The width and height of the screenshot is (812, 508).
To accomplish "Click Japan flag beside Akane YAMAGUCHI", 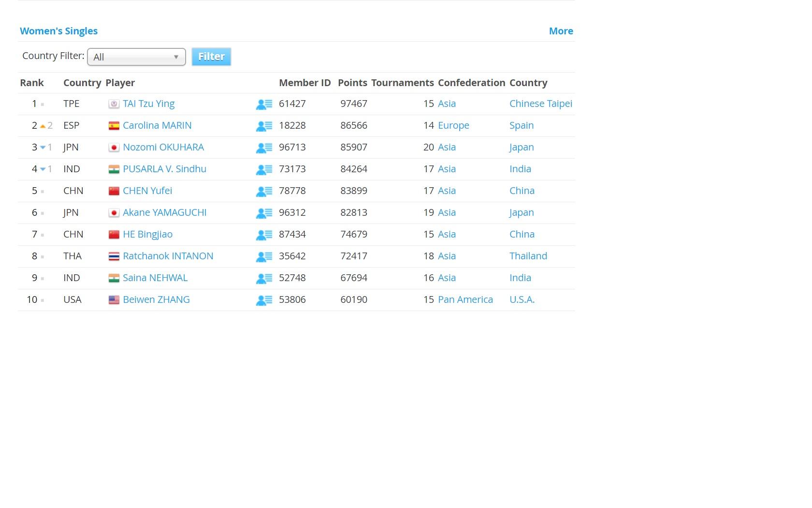I will pyautogui.click(x=114, y=213).
